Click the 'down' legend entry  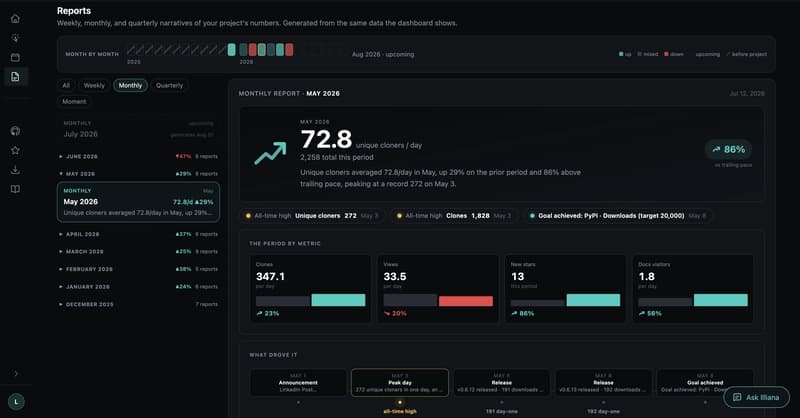[x=674, y=54]
